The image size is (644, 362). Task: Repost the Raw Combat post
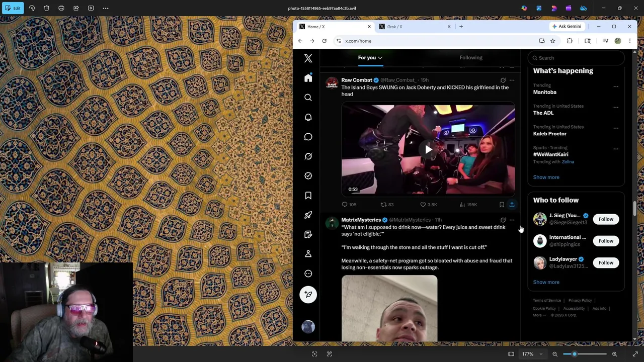387,205
